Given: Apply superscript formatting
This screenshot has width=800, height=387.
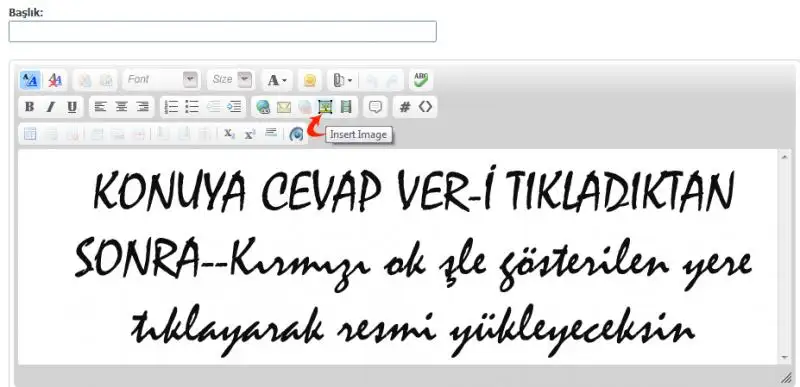Looking at the screenshot, I should click(249, 134).
